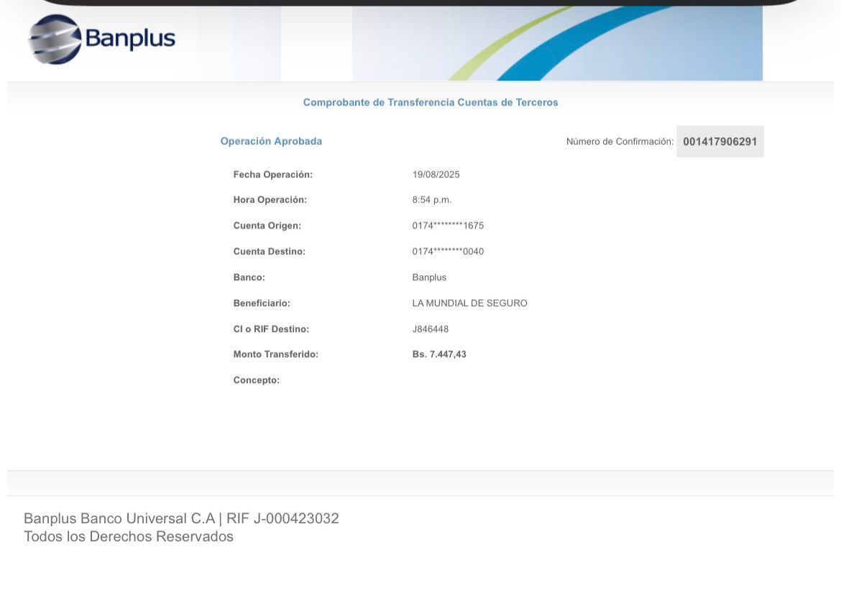Select the RIF value J846448

click(x=430, y=329)
